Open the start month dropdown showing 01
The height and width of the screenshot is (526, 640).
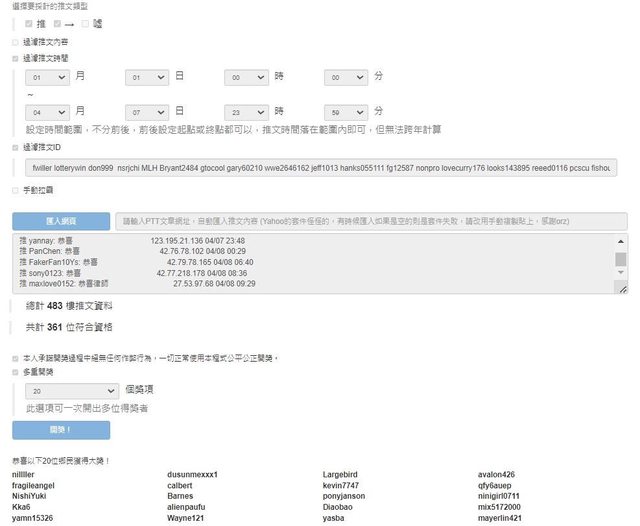coord(48,77)
